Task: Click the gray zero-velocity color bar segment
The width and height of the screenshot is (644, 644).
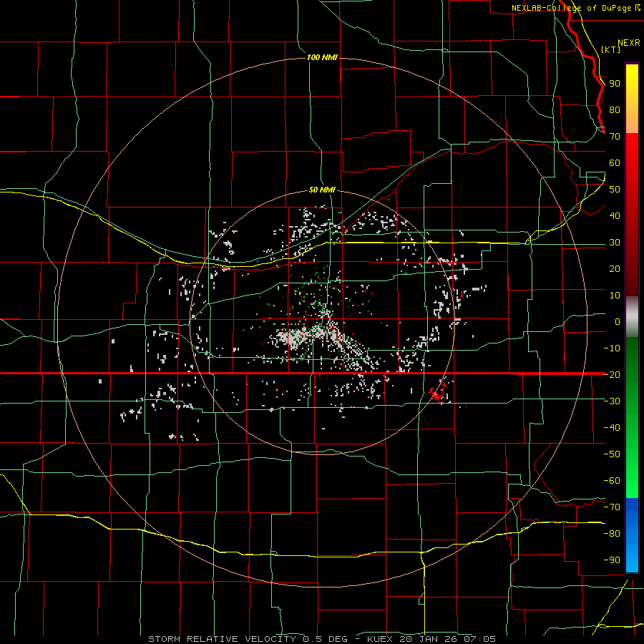Action: (x=632, y=316)
